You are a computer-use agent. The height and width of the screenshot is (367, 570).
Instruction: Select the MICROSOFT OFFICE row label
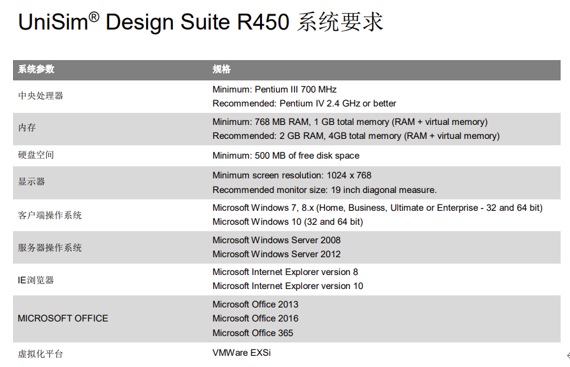(x=63, y=318)
